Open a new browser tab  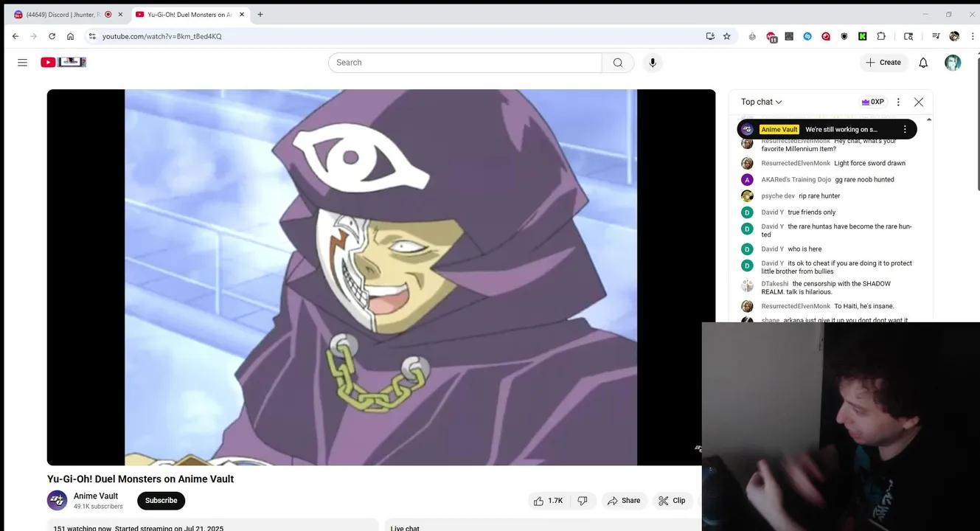(x=260, y=14)
